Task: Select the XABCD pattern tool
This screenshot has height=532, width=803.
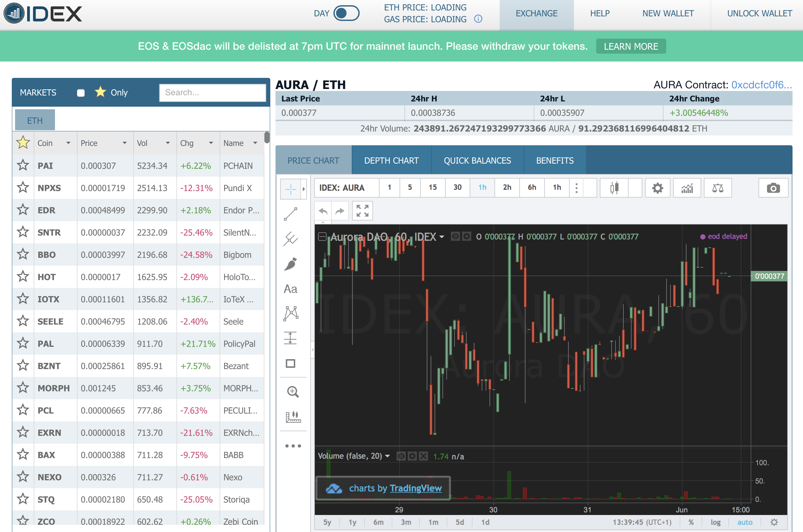Action: pos(291,313)
